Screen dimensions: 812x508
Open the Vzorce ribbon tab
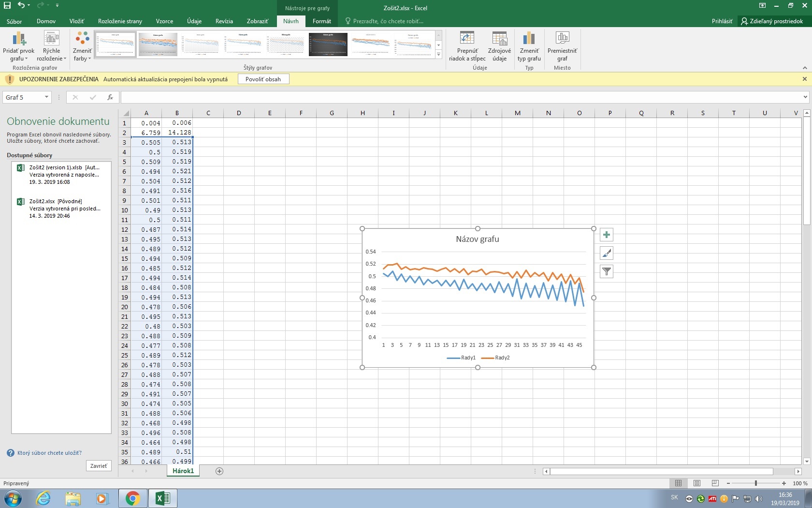point(164,21)
